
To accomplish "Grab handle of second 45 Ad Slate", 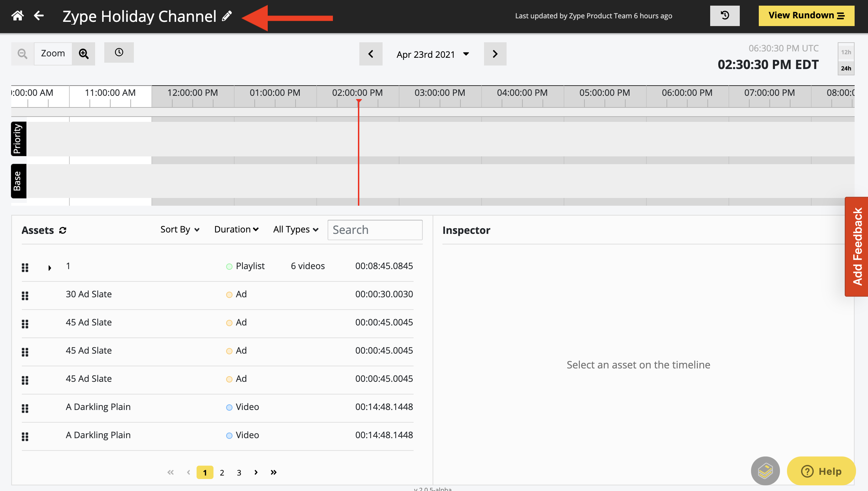I will [x=25, y=352].
